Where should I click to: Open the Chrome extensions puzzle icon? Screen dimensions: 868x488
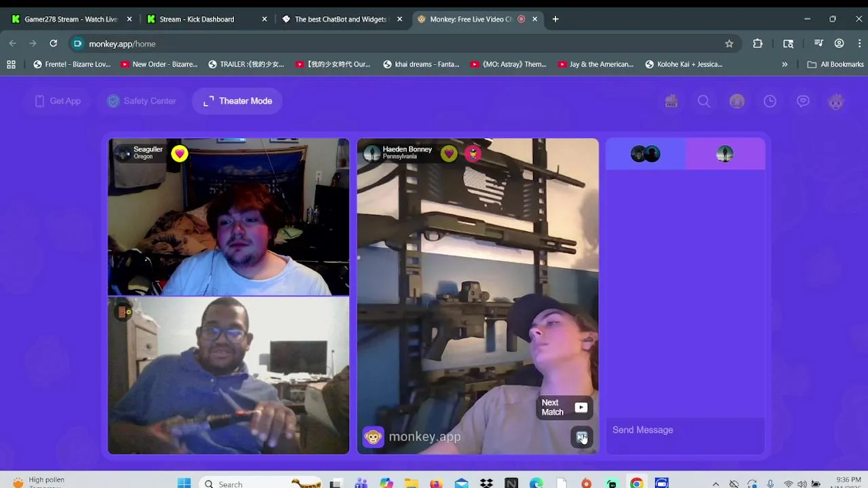[x=757, y=43]
